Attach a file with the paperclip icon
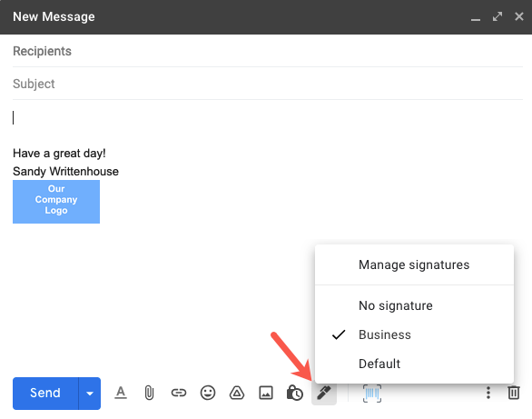Viewport: 532px width, 419px height. coord(149,393)
